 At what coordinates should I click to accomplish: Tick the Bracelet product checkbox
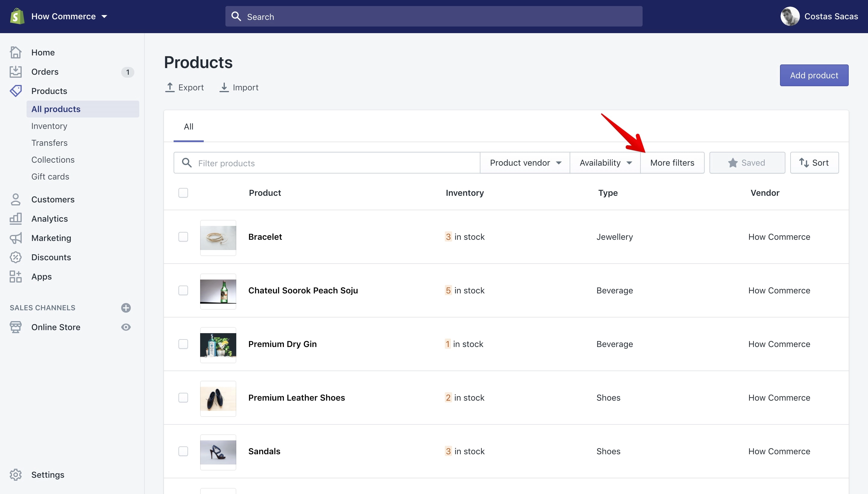pyautogui.click(x=183, y=236)
